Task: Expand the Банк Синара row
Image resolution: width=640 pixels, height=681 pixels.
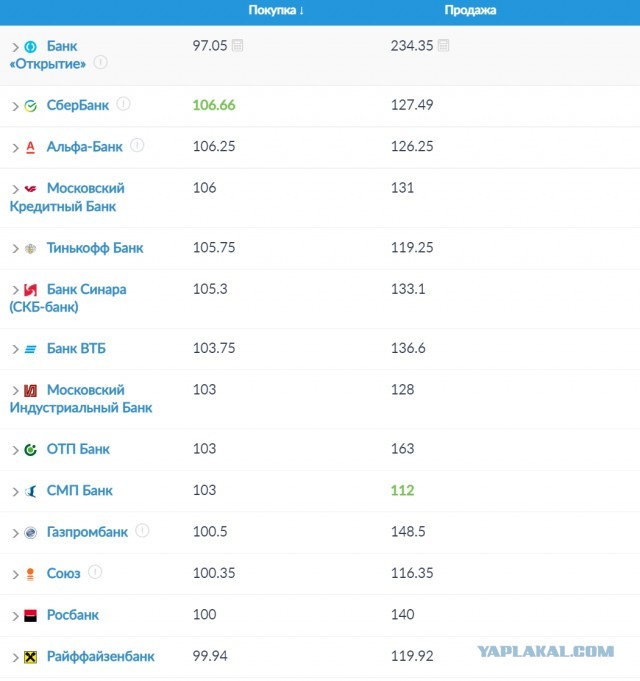Action: click(x=15, y=290)
